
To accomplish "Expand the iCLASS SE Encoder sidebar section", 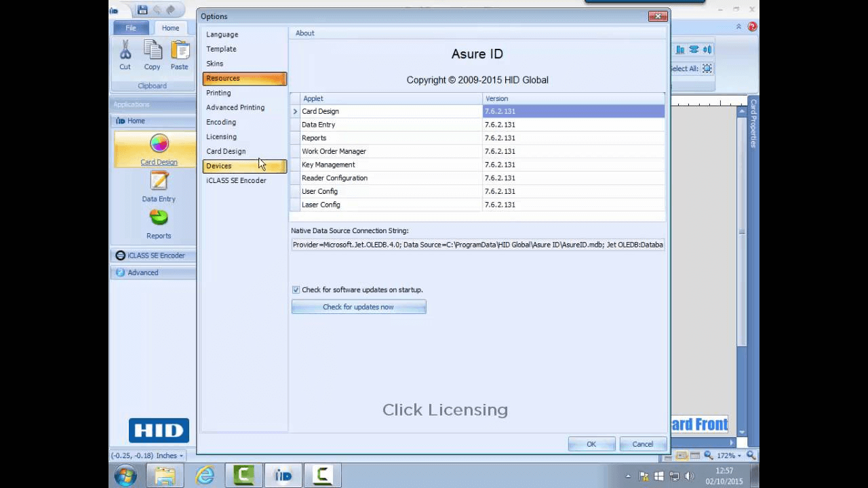I will tap(153, 256).
